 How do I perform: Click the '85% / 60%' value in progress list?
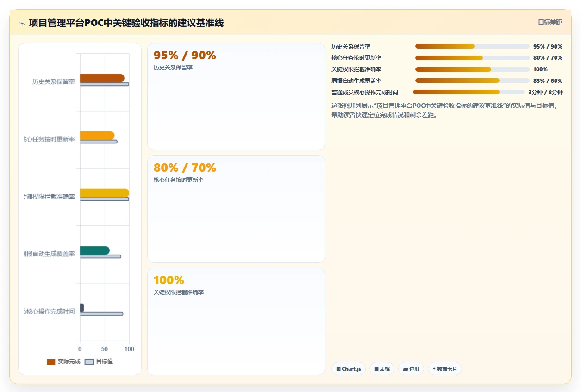[548, 81]
